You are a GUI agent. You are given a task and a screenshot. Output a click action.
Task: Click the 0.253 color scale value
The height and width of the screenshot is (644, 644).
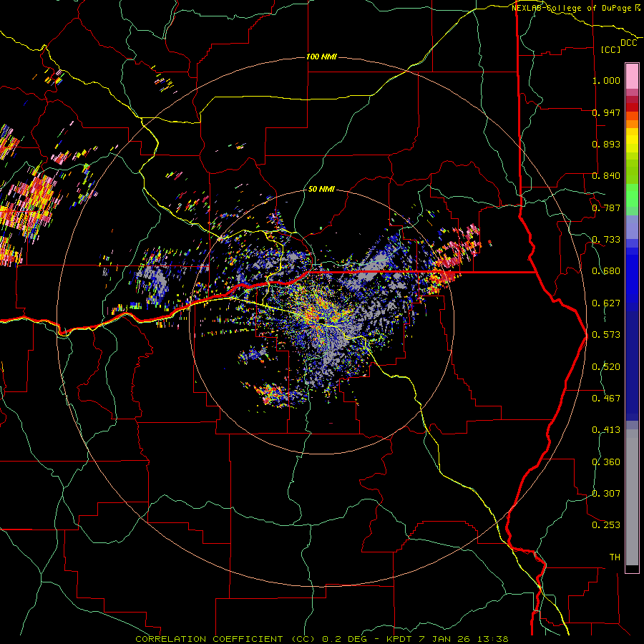[x=606, y=525]
